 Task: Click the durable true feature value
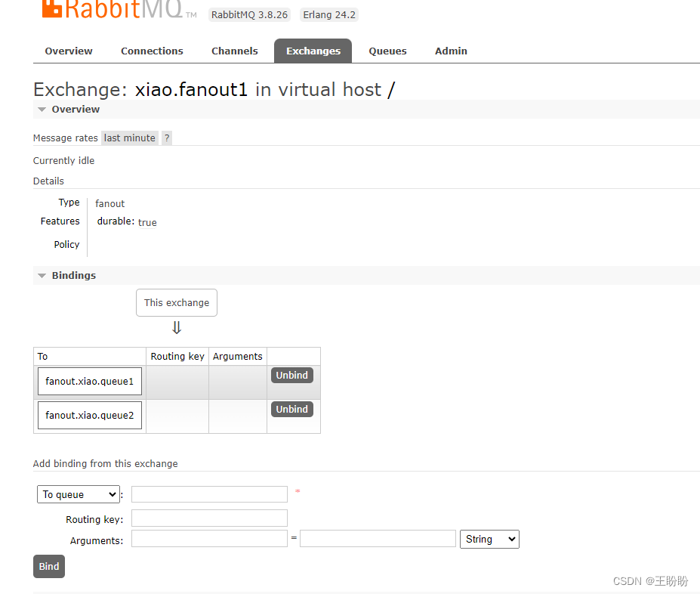(127, 222)
